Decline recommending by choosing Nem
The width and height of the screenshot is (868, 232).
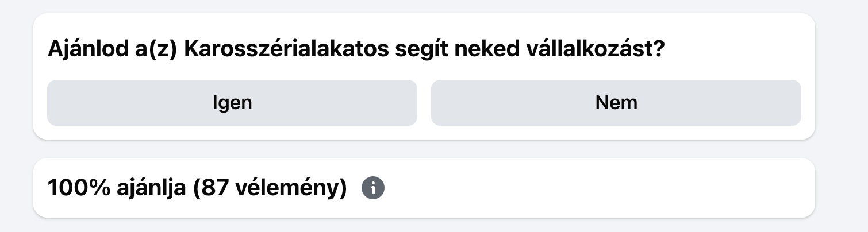click(x=616, y=103)
